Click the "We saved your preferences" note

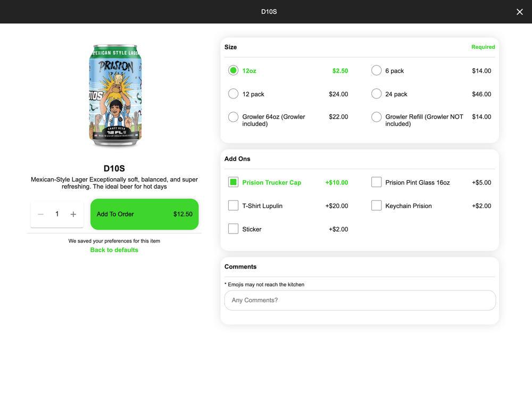click(x=114, y=241)
